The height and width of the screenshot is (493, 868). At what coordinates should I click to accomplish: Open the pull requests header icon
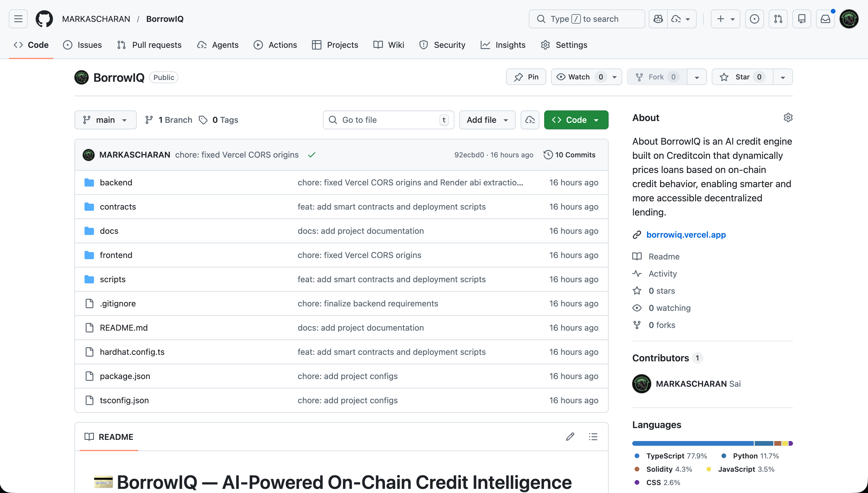click(x=778, y=19)
